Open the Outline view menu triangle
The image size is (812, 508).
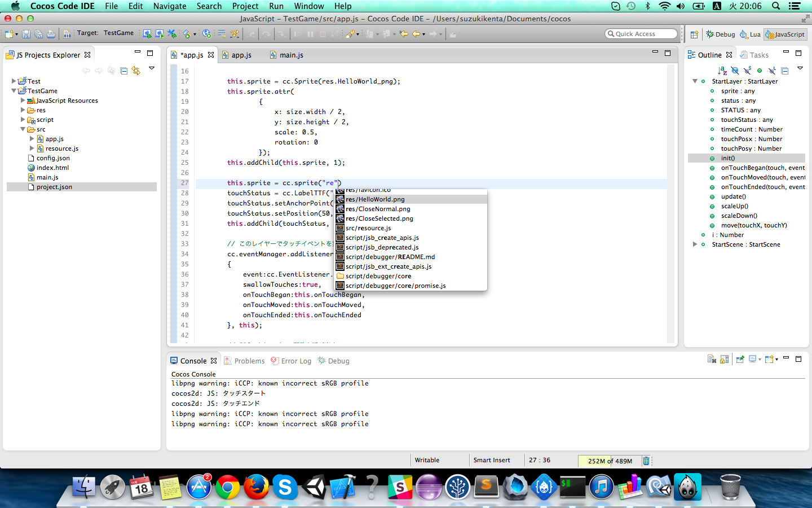click(800, 68)
